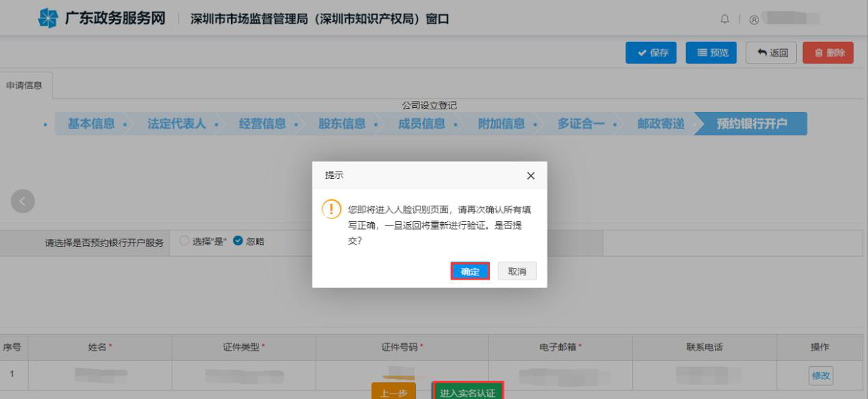Screen dimensions: 868x399
Task: Open the 预览 preview icon button
Action: click(x=711, y=53)
